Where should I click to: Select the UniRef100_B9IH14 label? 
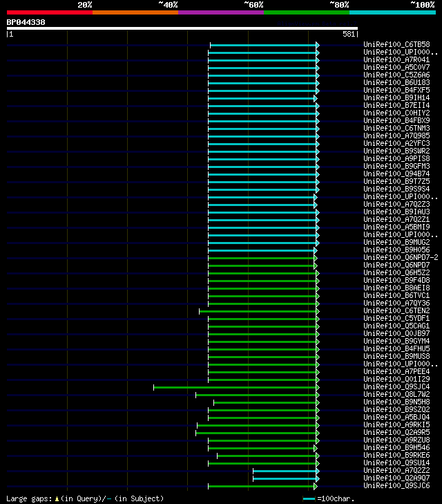tap(396, 97)
